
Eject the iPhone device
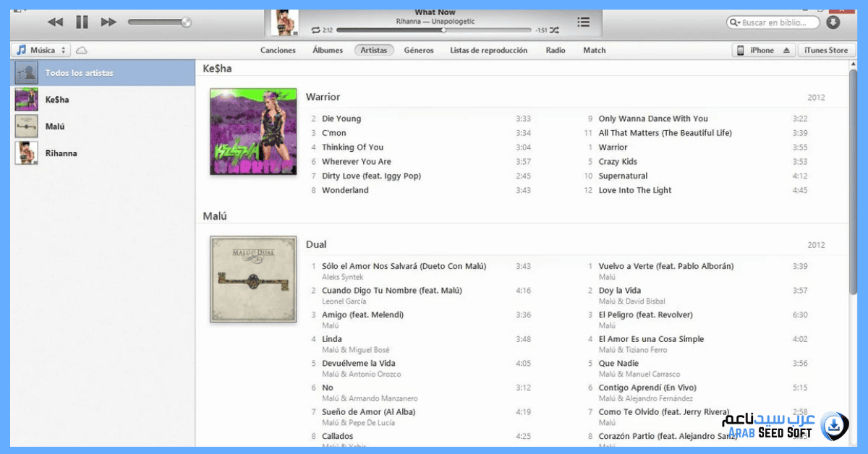pos(787,51)
